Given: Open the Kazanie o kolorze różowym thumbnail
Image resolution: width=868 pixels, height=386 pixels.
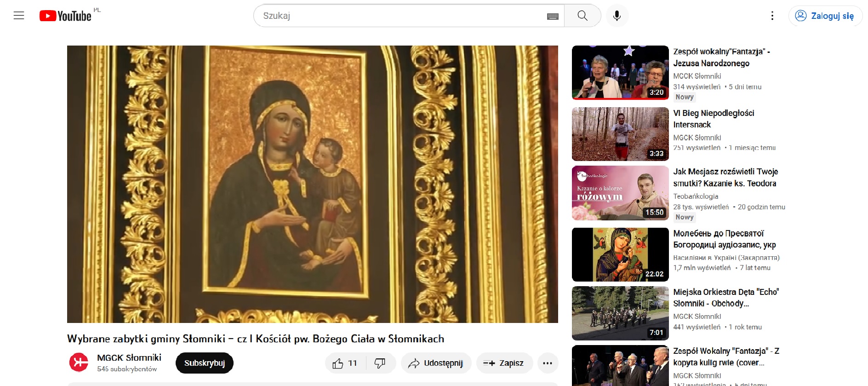Looking at the screenshot, I should (x=620, y=193).
